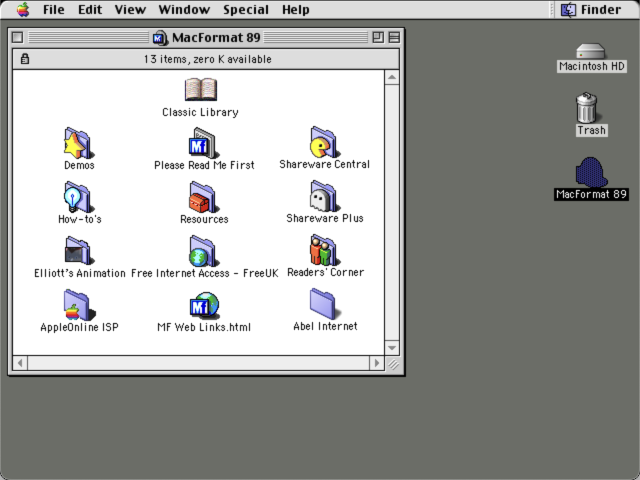Click the vertical scrollbar down arrow

tap(392, 348)
